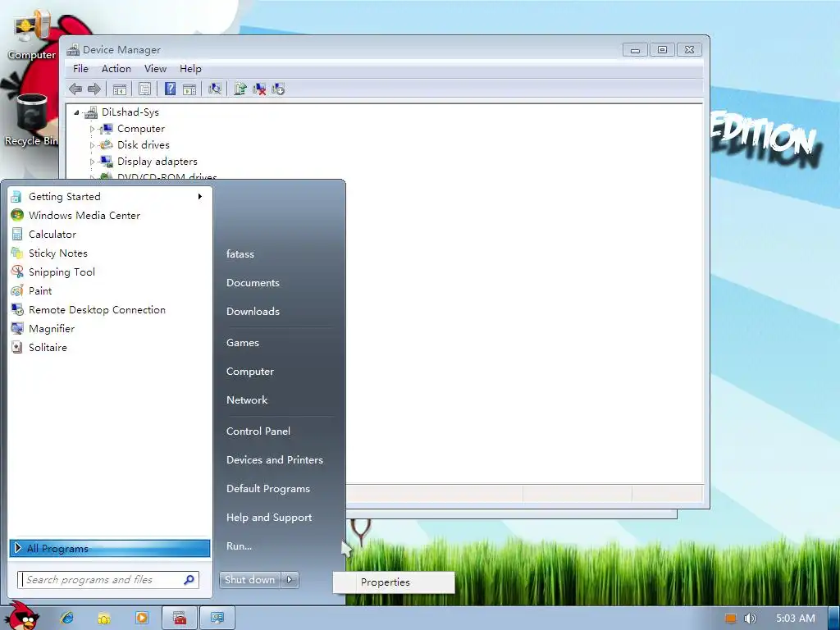Start Solitaire from the Start menu
Viewport: 840px width, 630px height.
point(109,347)
